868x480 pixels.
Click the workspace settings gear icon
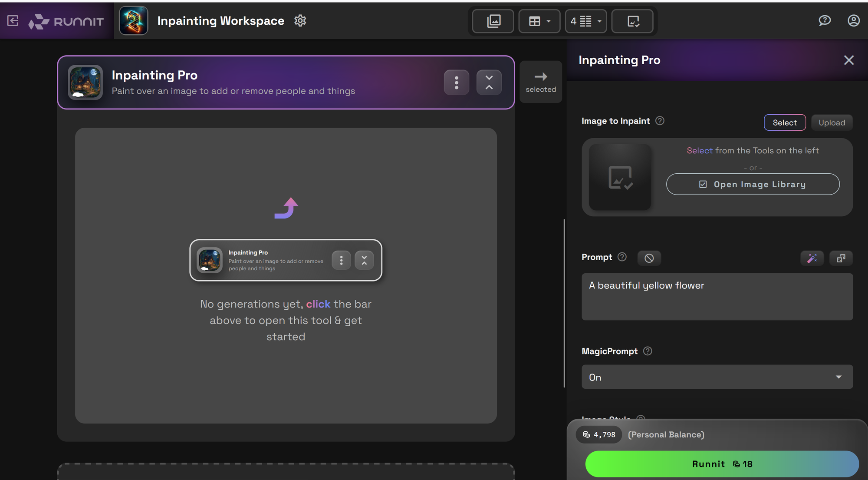300,20
